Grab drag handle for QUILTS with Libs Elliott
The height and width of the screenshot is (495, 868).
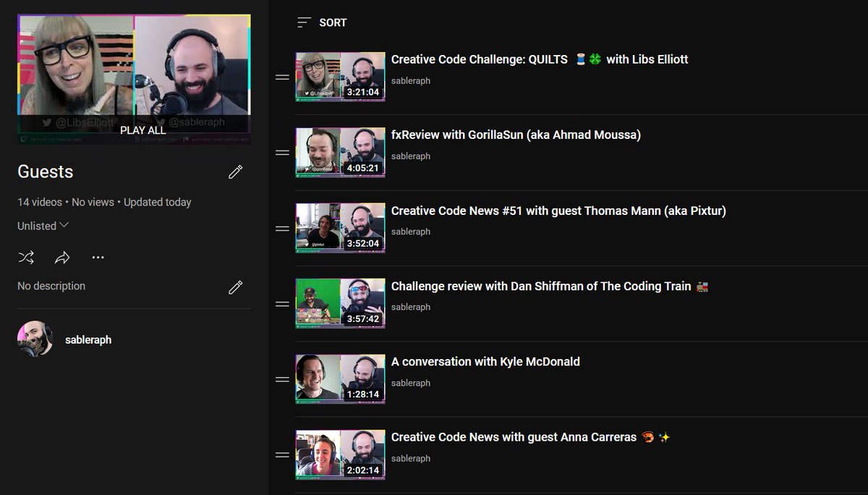282,77
